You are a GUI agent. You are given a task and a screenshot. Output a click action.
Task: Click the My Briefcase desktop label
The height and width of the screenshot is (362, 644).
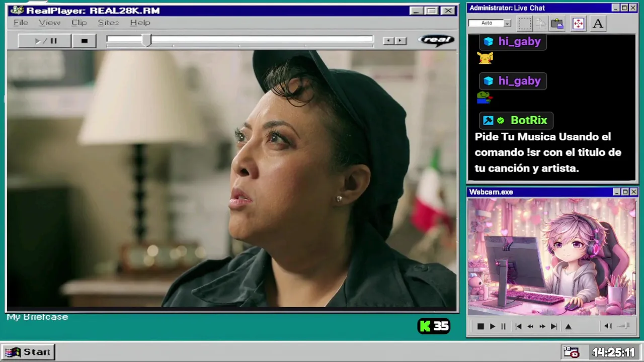coord(37,317)
